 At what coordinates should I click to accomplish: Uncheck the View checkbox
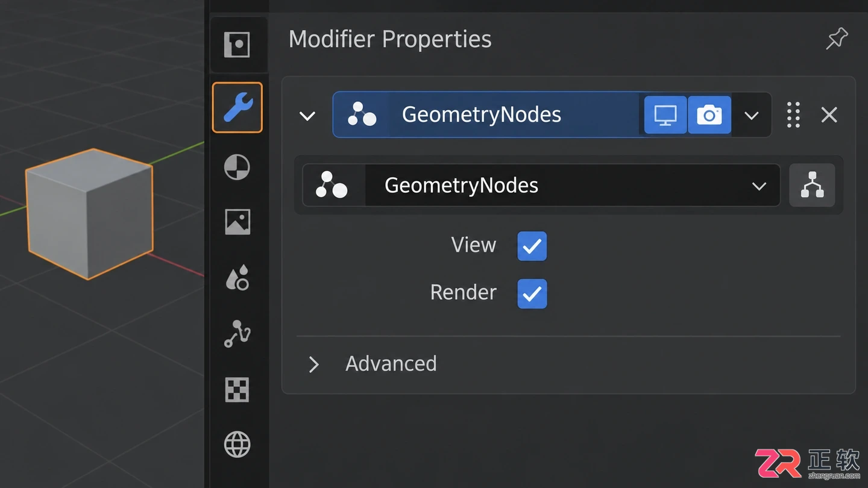(x=532, y=246)
